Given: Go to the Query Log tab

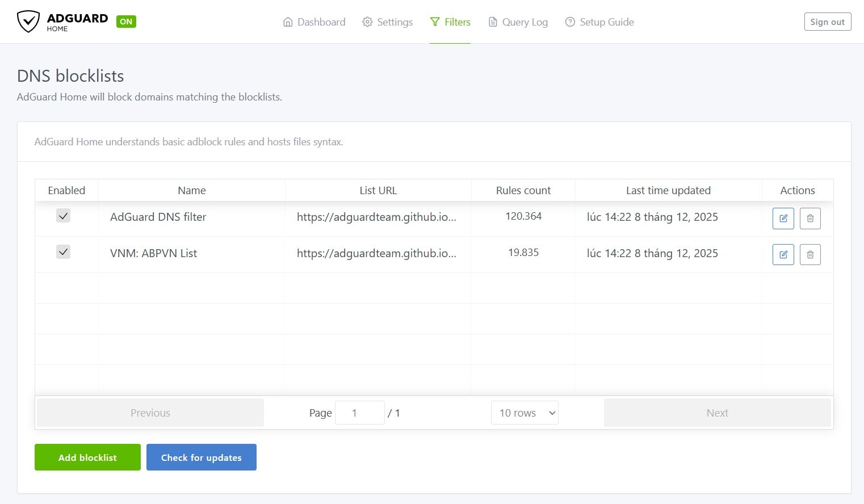Looking at the screenshot, I should (x=518, y=22).
